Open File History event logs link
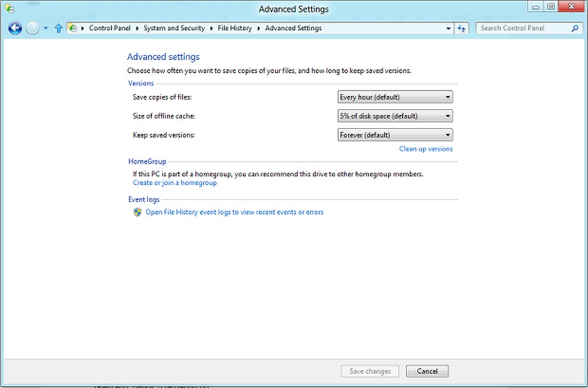The image size is (588, 388). click(234, 212)
